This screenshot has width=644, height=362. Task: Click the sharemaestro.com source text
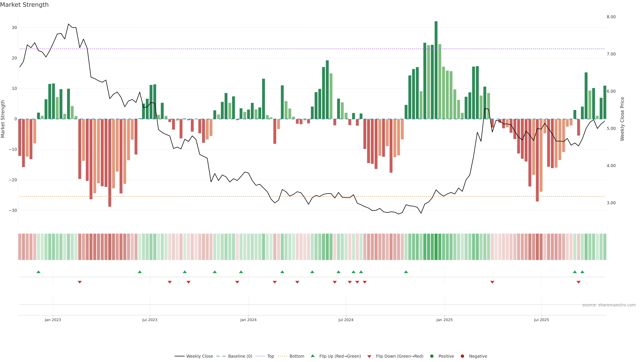[x=609, y=305]
